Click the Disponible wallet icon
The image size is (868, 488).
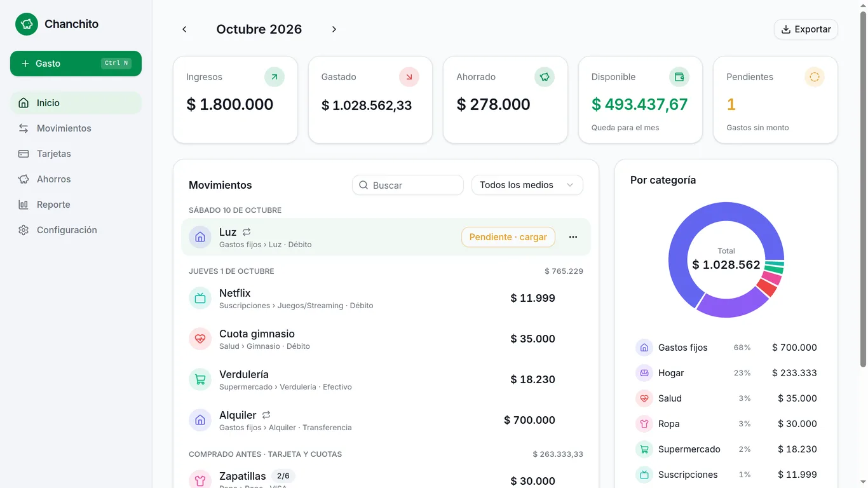[x=679, y=77]
